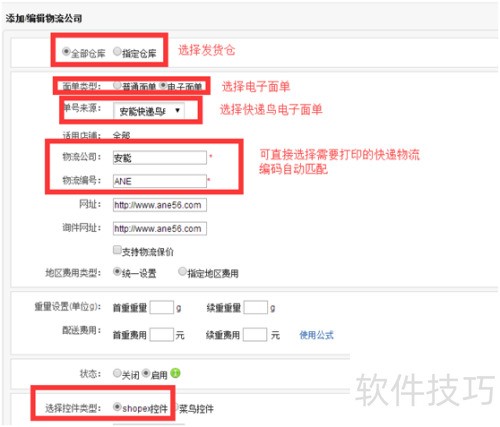Choose 电子面单 as waybill type

coord(163,85)
